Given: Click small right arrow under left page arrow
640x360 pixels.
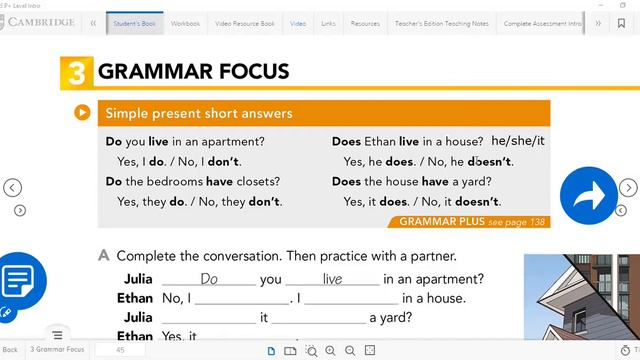Looking at the screenshot, I should pyautogui.click(x=20, y=211).
